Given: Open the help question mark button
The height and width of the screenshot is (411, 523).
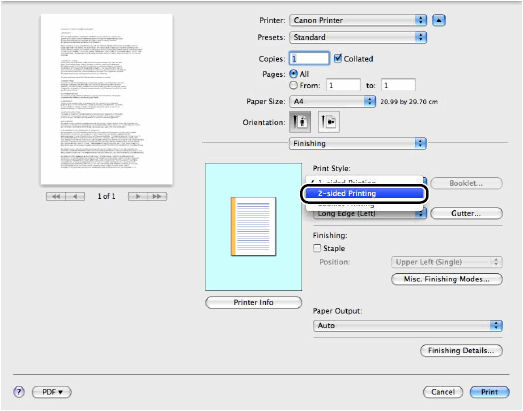Looking at the screenshot, I should coord(19,392).
